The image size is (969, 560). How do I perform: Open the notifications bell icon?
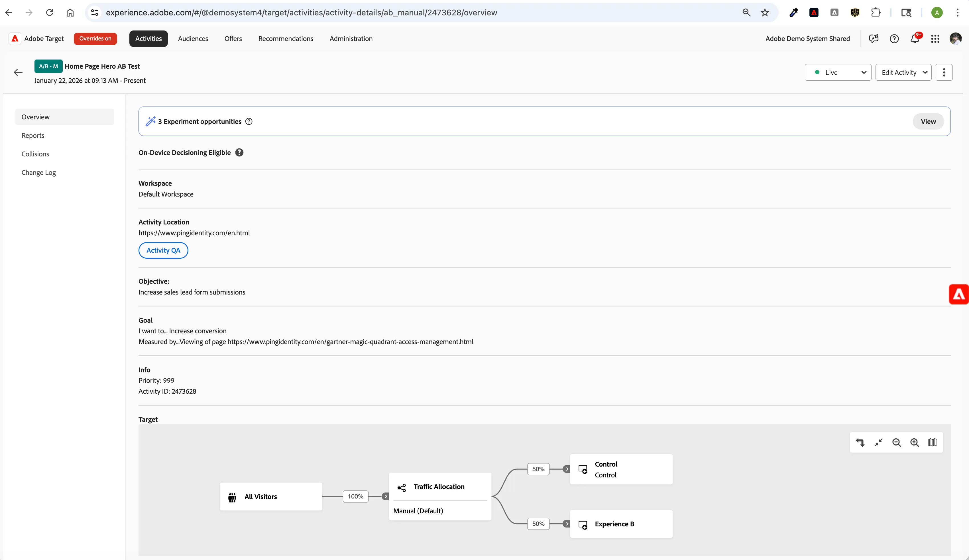click(x=915, y=39)
